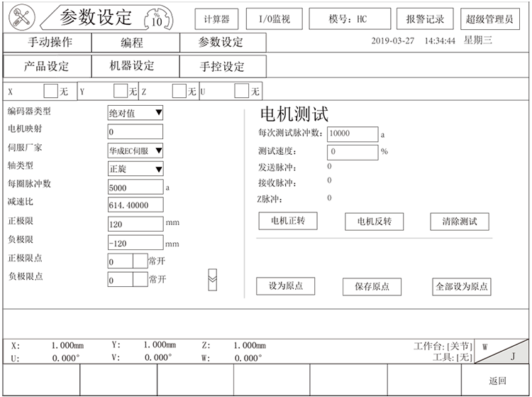The image size is (532, 397).
Task: Click the 测试速度 percentage input field
Action: pyautogui.click(x=353, y=152)
